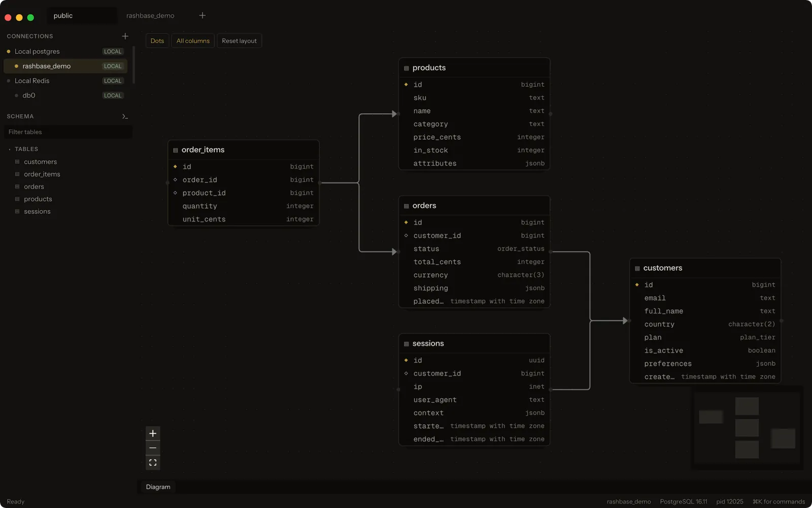Click the connections list scrollbar

(133, 65)
